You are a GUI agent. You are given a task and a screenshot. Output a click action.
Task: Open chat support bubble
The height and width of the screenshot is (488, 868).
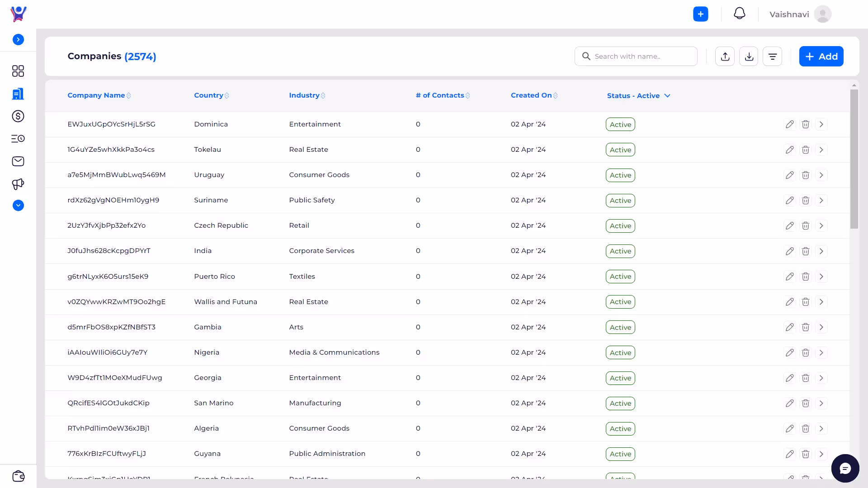click(x=844, y=468)
